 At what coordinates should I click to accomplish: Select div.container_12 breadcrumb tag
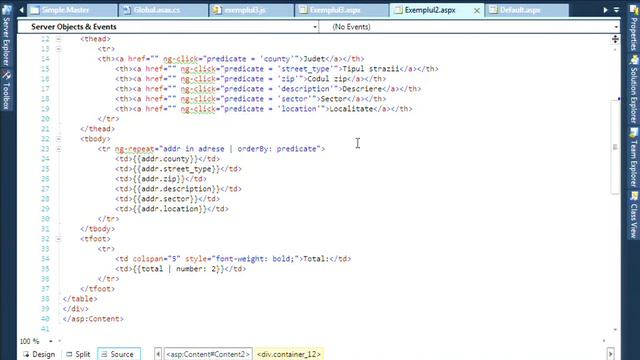pos(289,354)
